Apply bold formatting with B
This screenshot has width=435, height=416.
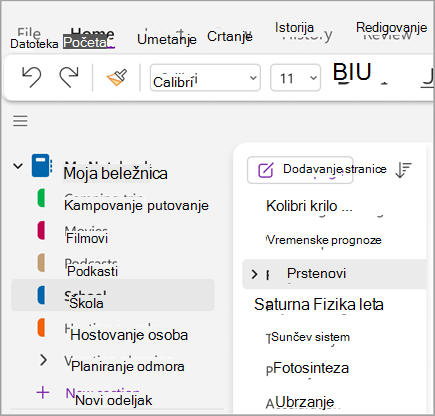[x=340, y=72]
